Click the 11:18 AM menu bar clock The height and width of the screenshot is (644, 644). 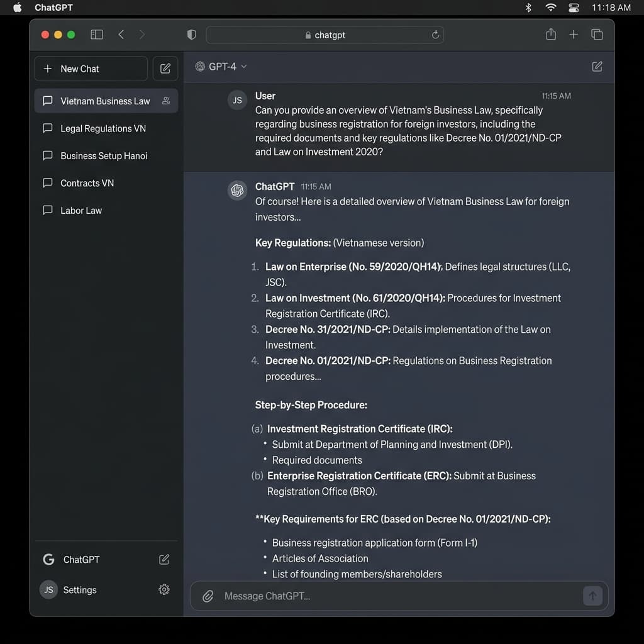(x=611, y=8)
